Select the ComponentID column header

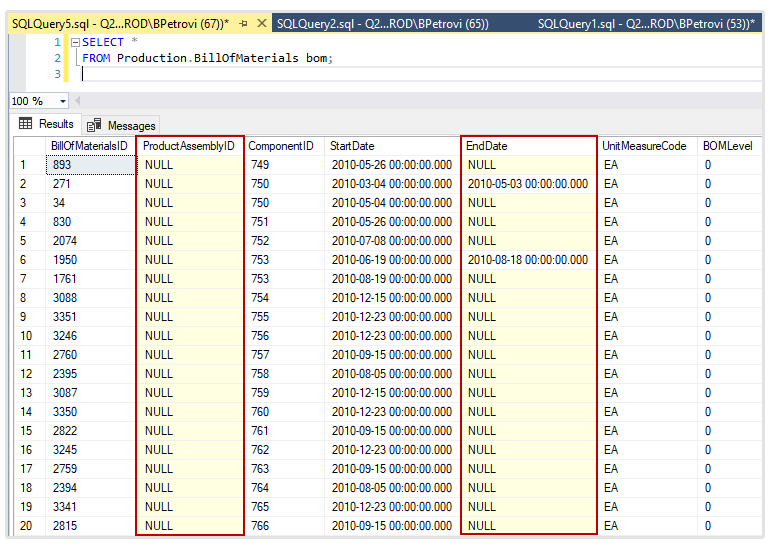pyautogui.click(x=284, y=146)
